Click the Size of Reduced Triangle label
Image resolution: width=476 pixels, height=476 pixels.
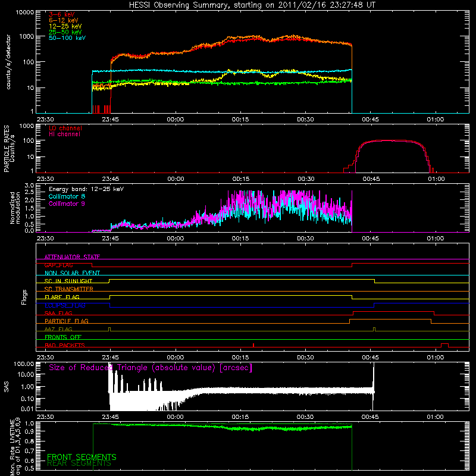coord(151,368)
